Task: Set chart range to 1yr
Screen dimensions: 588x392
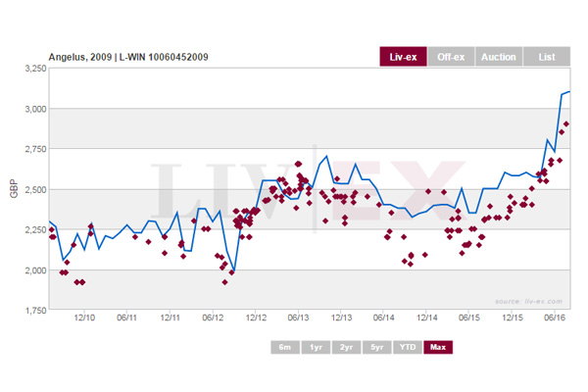Action: (316, 347)
